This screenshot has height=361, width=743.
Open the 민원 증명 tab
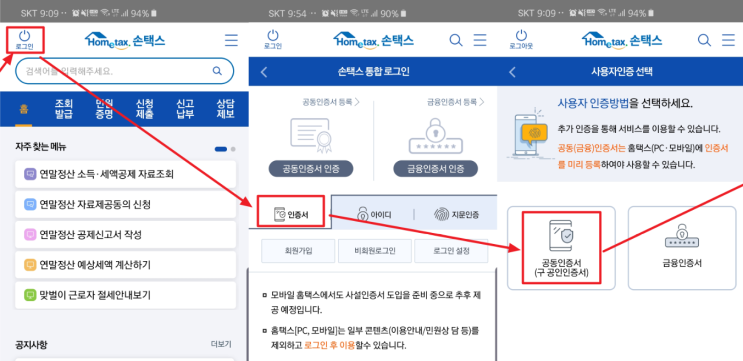(x=104, y=109)
